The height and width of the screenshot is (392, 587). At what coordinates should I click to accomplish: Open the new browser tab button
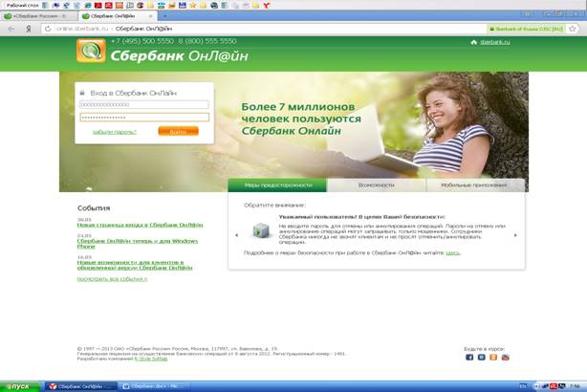(x=165, y=16)
